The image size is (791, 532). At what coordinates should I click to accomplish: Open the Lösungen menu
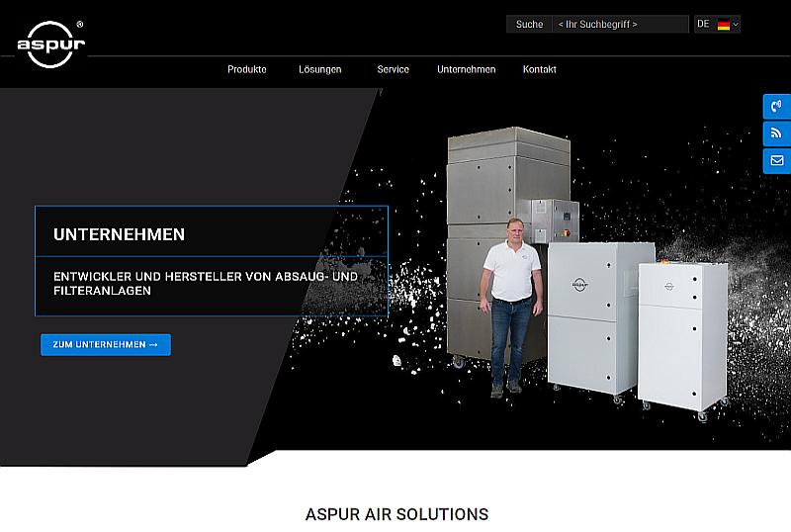319,69
